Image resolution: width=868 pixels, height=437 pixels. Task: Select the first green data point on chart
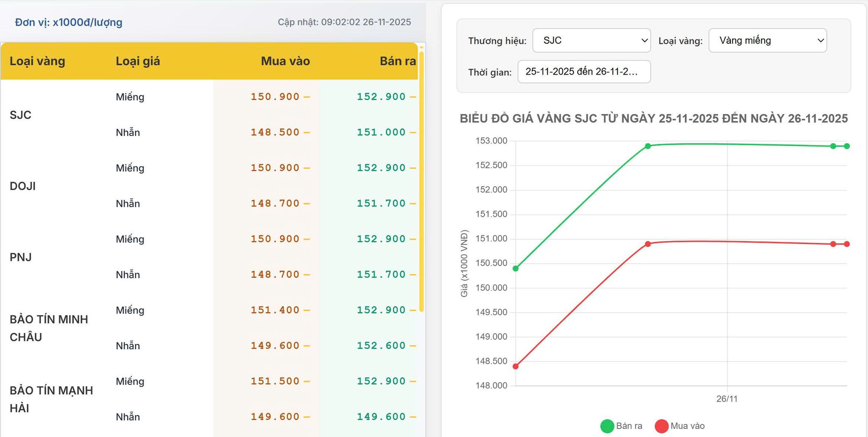516,268
